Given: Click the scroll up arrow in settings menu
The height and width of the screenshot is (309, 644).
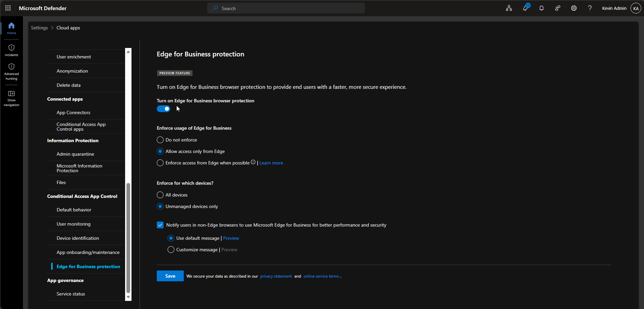Looking at the screenshot, I should 128,52.
